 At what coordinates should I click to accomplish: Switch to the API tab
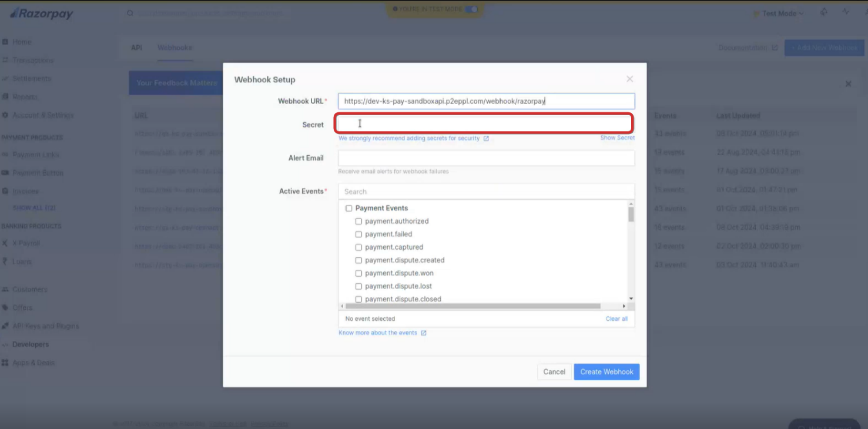[136, 48]
